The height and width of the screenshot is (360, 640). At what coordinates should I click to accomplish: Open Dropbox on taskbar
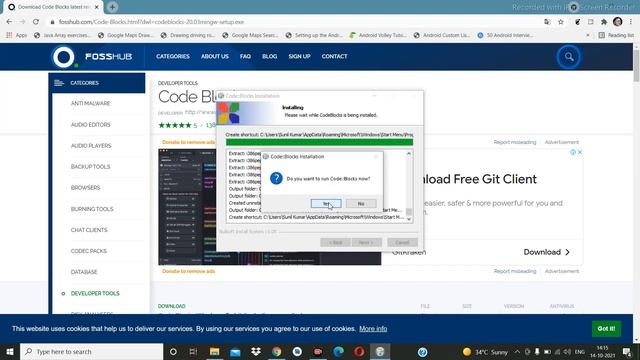(256, 351)
